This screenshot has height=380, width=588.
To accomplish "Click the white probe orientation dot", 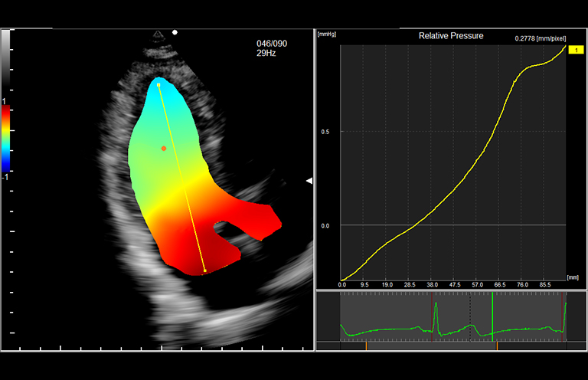I will 175,33.
